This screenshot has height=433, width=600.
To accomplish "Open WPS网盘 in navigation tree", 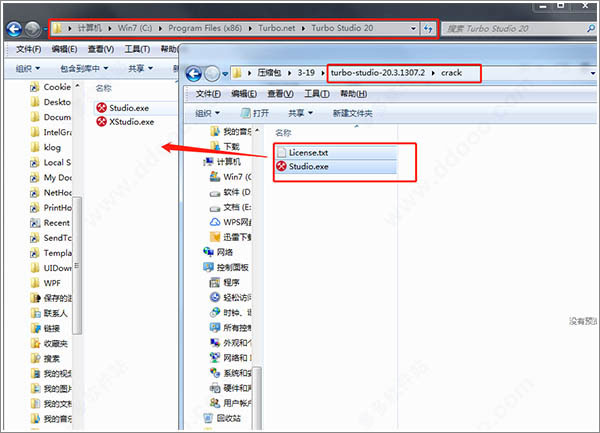I will 230,222.
